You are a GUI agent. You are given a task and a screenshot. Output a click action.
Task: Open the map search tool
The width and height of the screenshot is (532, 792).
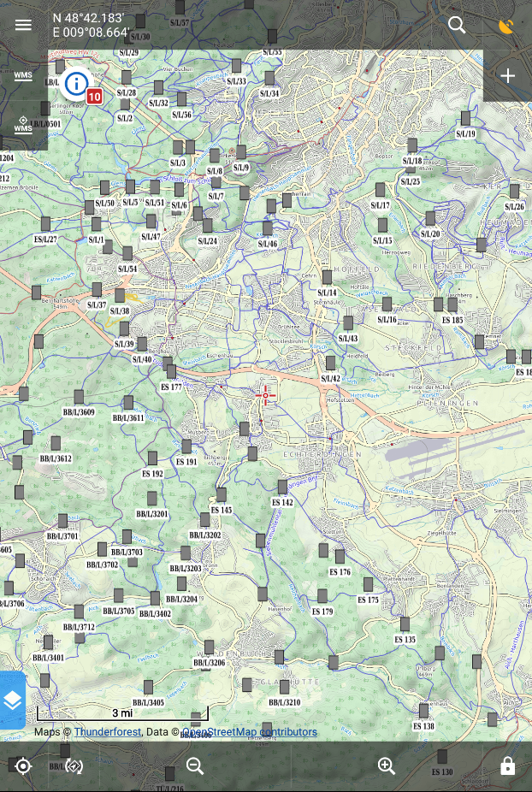click(x=457, y=25)
